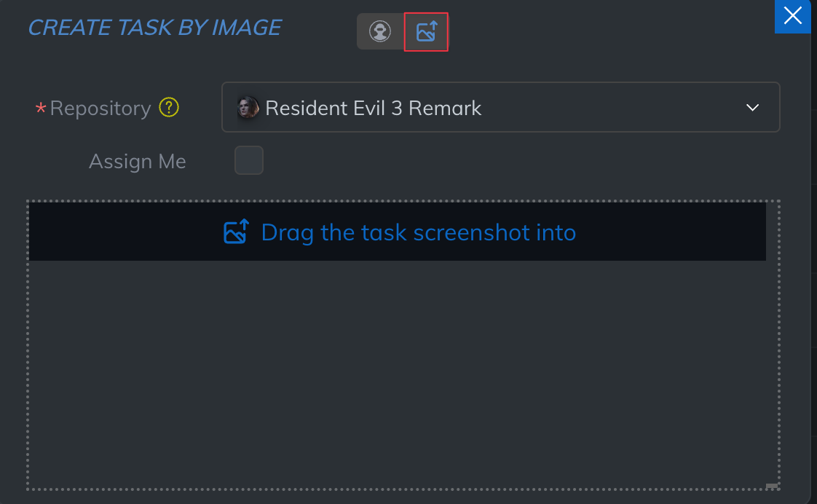Click the "Resident Evil 3 Remark" repository name text
The width and height of the screenshot is (817, 504).
pos(374,109)
